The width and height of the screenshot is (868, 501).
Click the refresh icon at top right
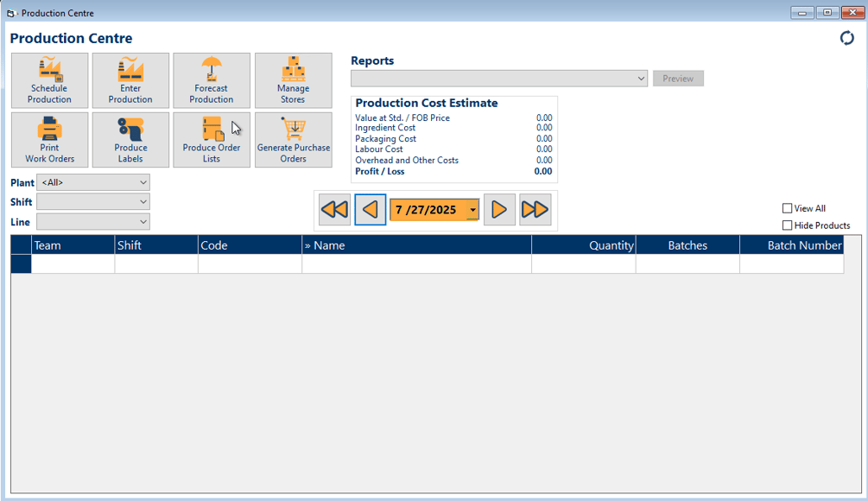tap(846, 38)
